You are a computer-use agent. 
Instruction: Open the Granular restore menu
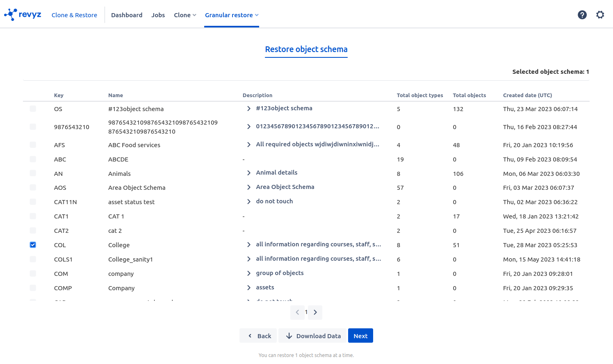tap(232, 15)
